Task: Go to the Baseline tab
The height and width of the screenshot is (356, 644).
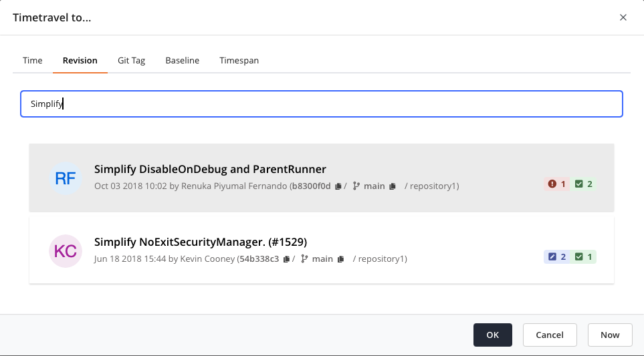Action: pos(183,60)
